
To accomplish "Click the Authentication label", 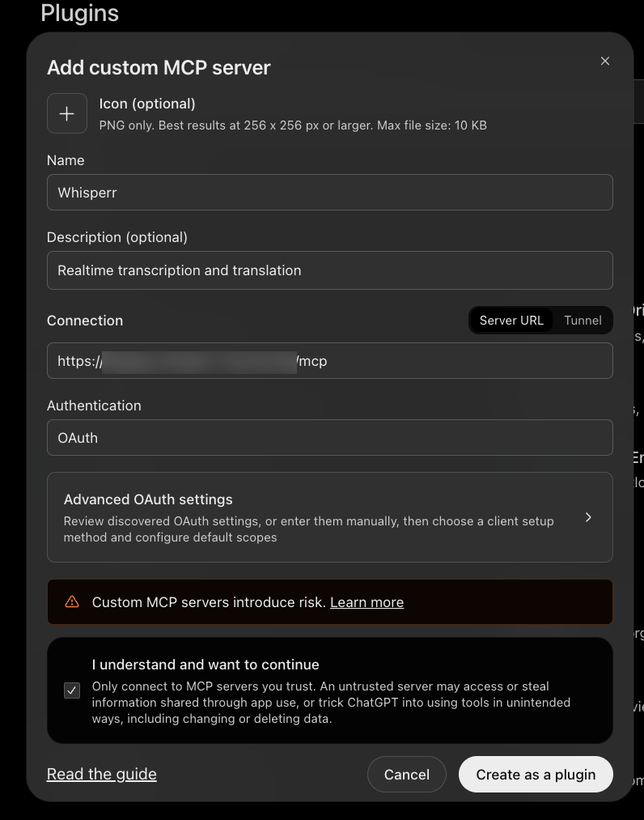I will point(94,406).
